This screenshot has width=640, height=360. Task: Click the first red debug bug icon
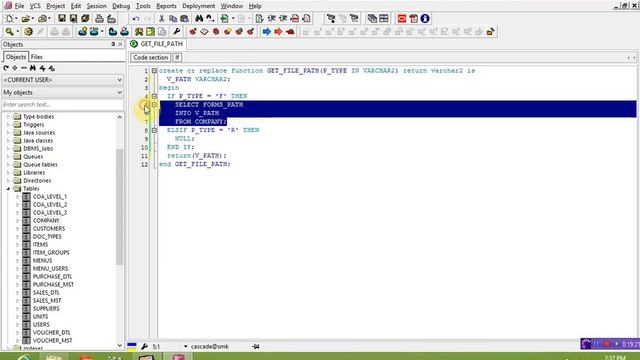point(193,31)
